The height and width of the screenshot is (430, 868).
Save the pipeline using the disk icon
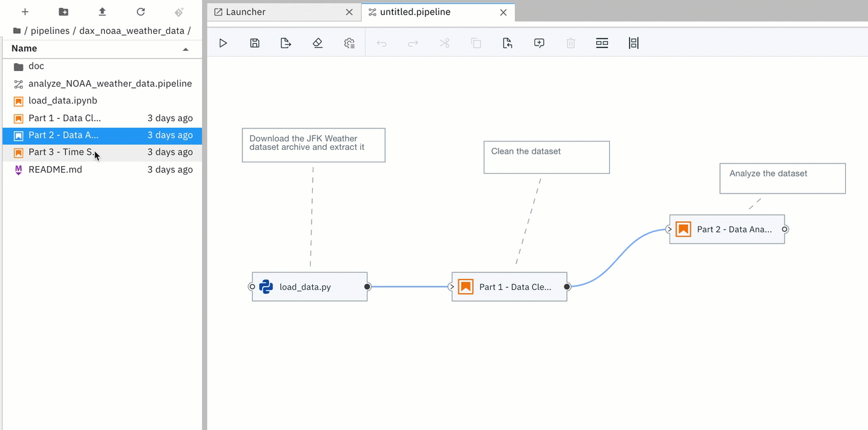click(255, 43)
